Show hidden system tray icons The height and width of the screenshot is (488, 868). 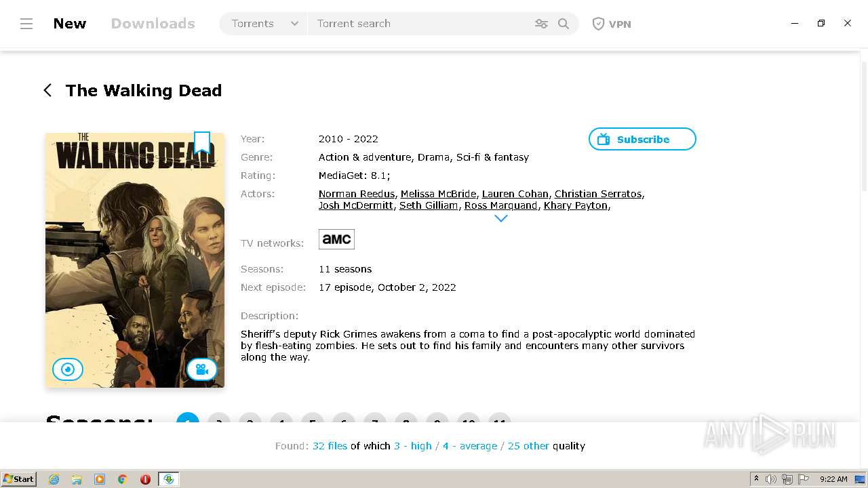(x=756, y=479)
